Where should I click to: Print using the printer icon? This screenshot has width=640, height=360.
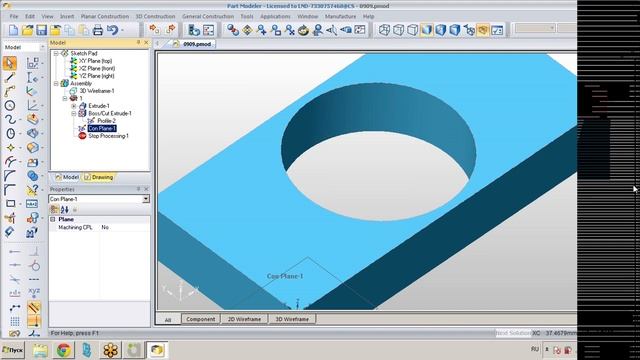(x=98, y=30)
